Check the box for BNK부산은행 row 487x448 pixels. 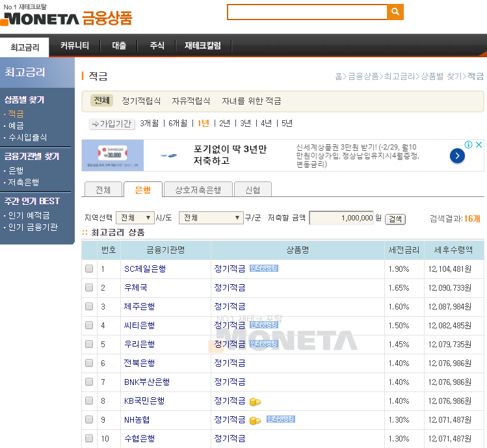point(89,382)
